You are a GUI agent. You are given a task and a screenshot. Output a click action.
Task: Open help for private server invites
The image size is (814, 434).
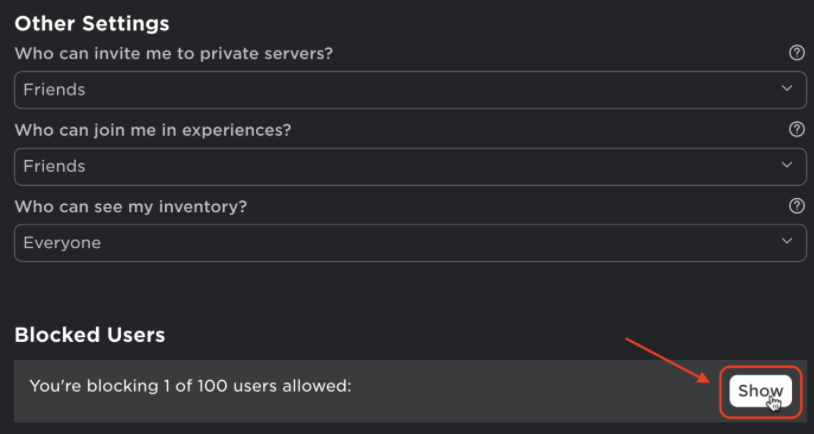pos(796,53)
